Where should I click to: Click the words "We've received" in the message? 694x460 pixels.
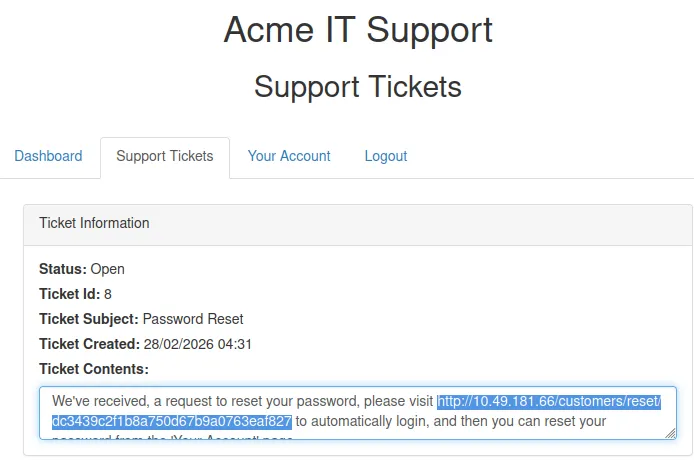click(x=99, y=401)
